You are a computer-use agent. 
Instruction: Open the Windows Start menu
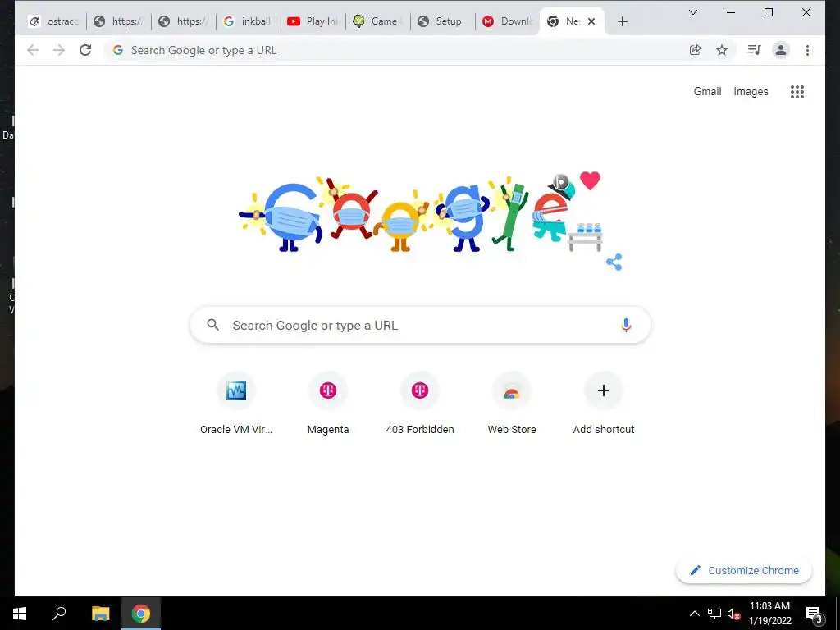click(20, 614)
